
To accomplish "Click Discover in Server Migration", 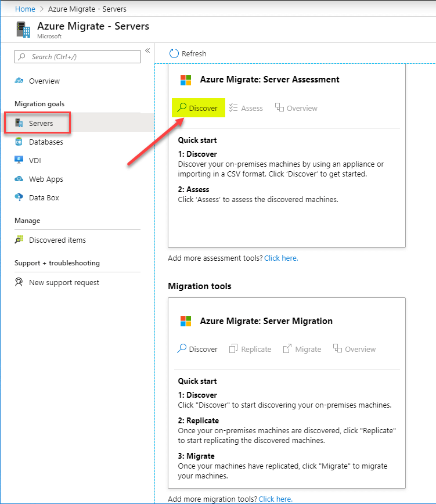I will point(197,349).
